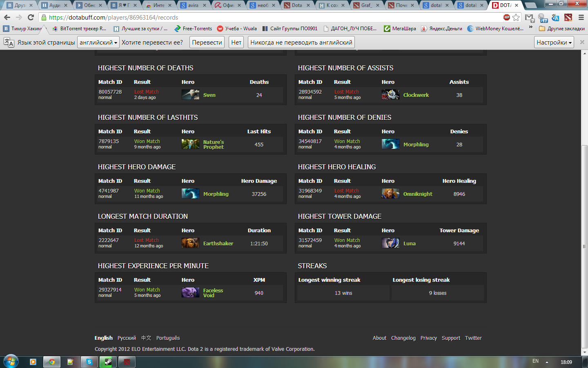
Task: Expand the hidden bookmarks overflow chevron
Action: point(530,27)
